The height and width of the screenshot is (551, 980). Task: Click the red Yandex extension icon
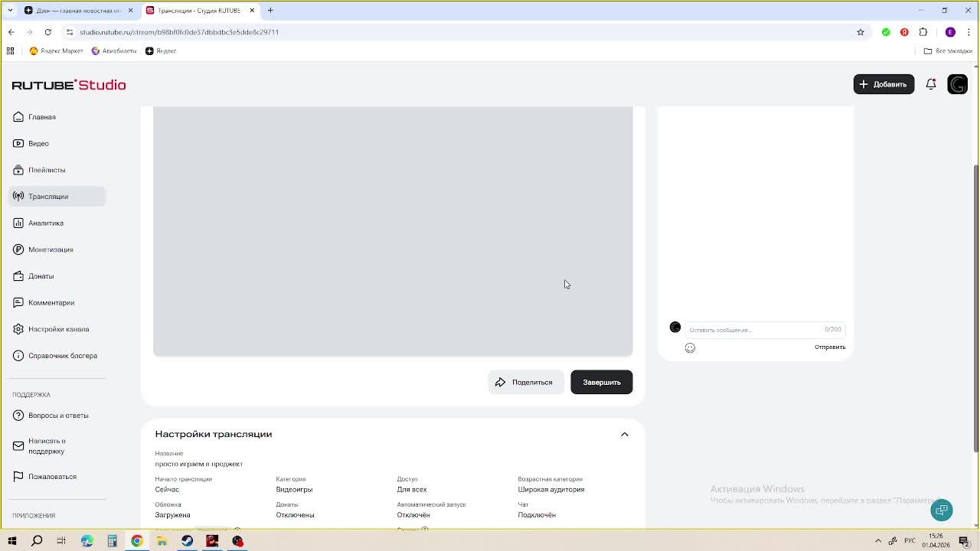[904, 32]
